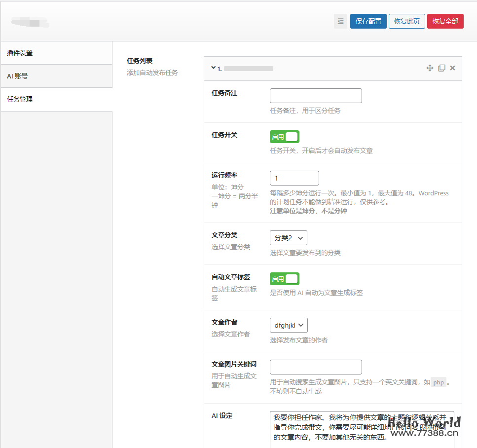This screenshot has width=477, height=448.
Task: Focus the 文章图片关键词 input box
Action: 316,367
